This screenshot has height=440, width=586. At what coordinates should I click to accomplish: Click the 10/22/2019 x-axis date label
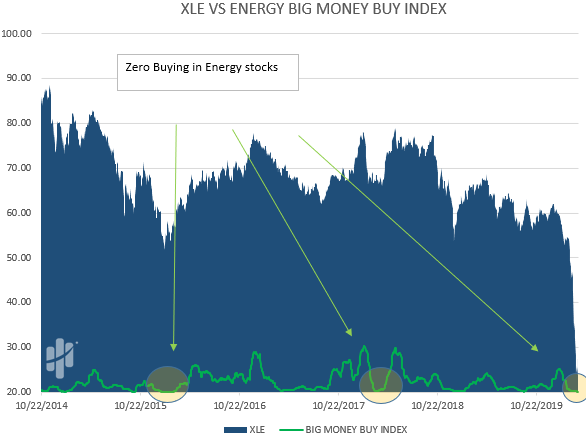pyautogui.click(x=536, y=406)
